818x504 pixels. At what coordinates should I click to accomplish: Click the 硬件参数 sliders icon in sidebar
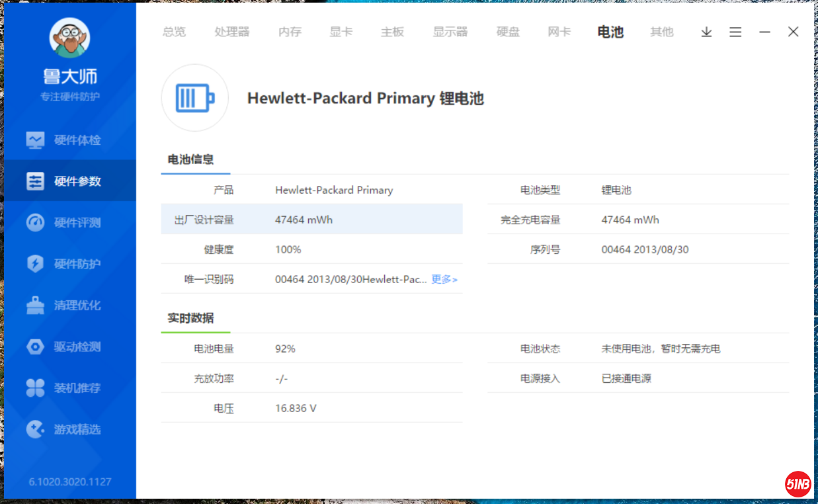point(35,181)
